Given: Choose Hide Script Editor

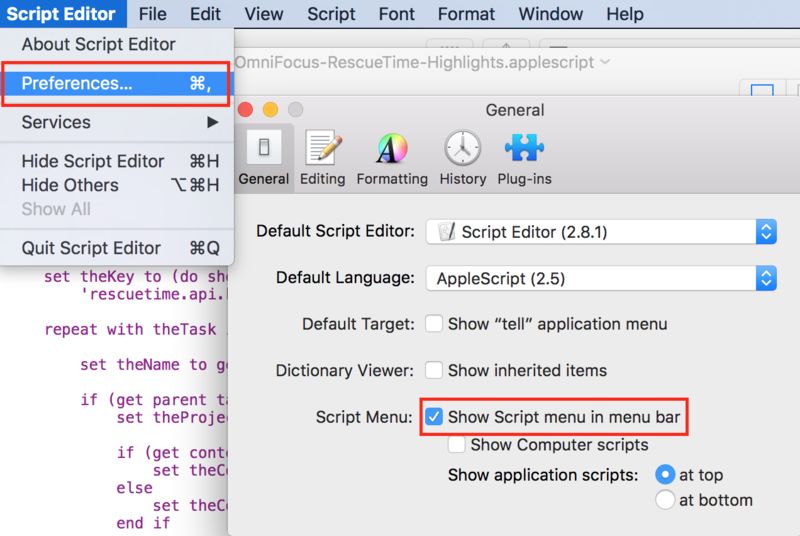Looking at the screenshot, I should pos(117,161).
